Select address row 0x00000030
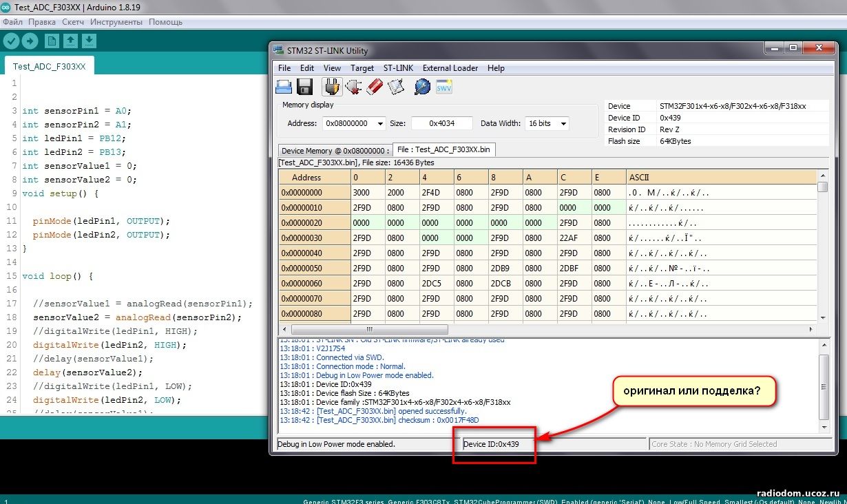This screenshot has width=847, height=504. tap(314, 238)
